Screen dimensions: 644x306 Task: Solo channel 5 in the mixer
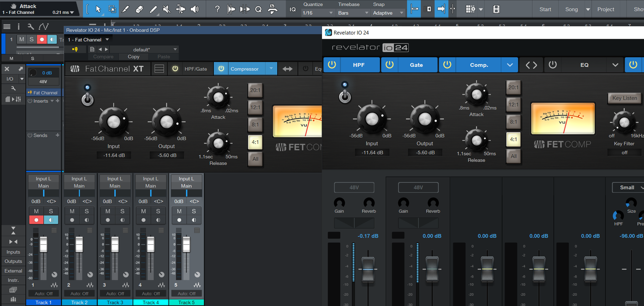(194, 211)
